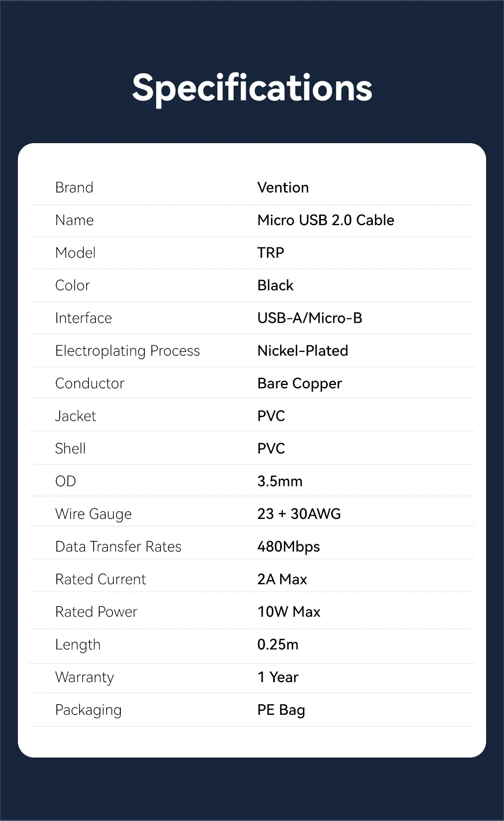Select the PVC value in Shell row

[x=271, y=448]
